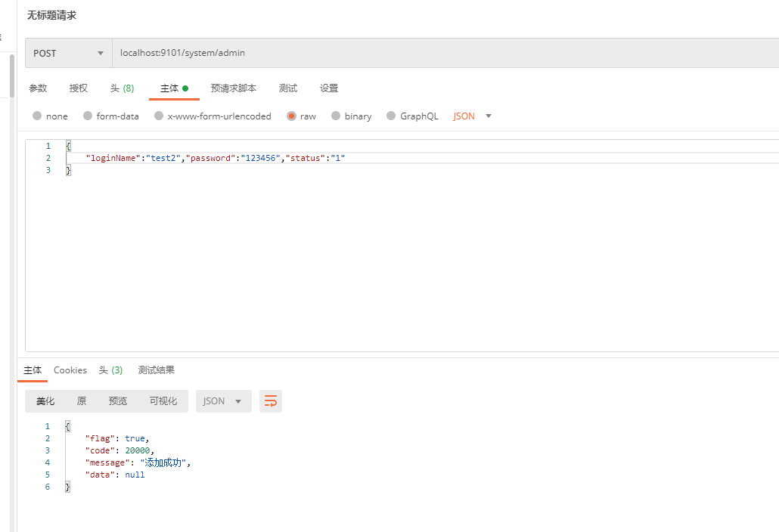Viewport: 779px width, 532px height.
Task: Click the request URL input field
Action: pyautogui.click(x=439, y=54)
